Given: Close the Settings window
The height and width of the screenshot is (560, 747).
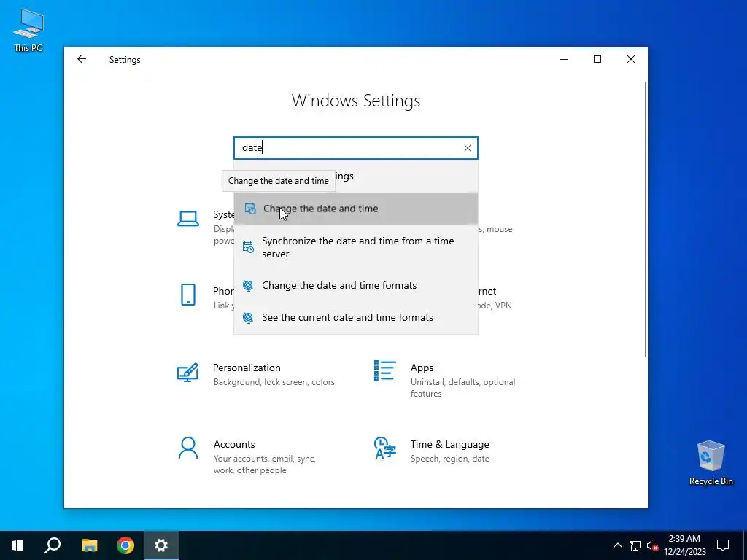Looking at the screenshot, I should coord(631,59).
